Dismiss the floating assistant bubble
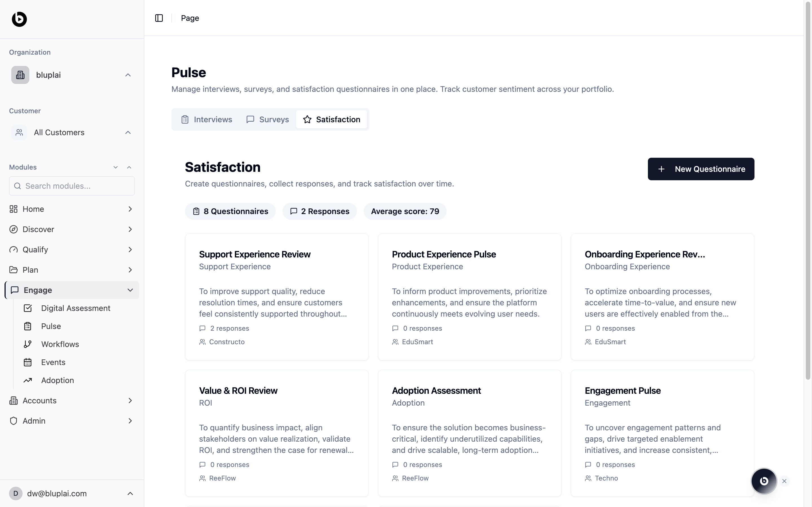Screen dimensions: 812x507 coord(784,481)
